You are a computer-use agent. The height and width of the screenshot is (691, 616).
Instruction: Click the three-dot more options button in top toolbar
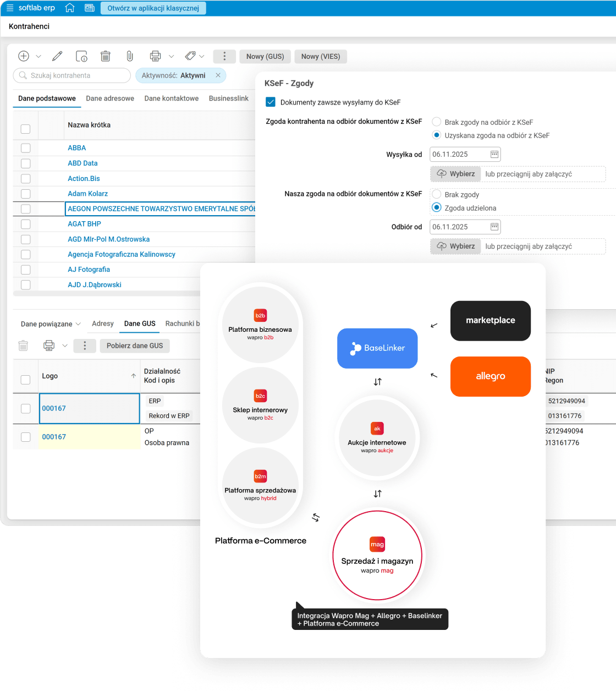tap(224, 56)
